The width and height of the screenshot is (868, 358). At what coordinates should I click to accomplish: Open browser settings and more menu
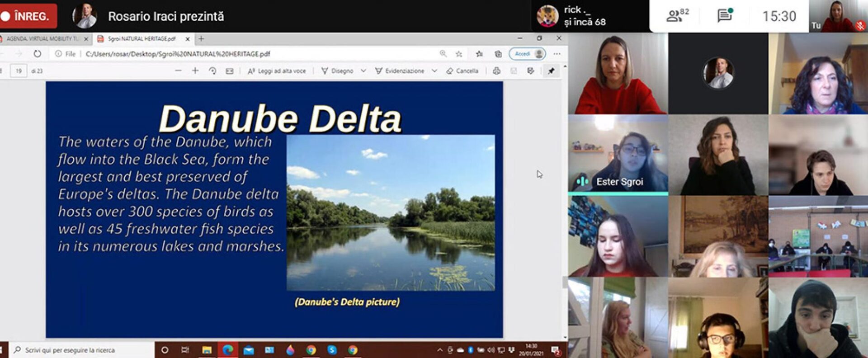[557, 54]
